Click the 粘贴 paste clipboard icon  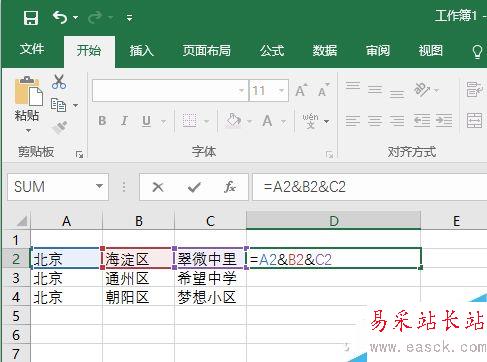[28, 91]
